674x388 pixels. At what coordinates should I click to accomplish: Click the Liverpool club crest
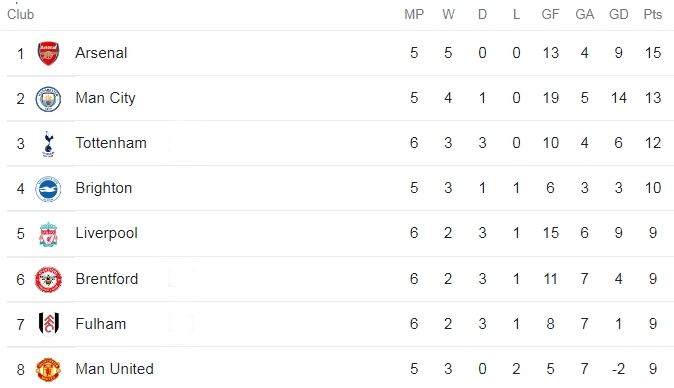(48, 234)
